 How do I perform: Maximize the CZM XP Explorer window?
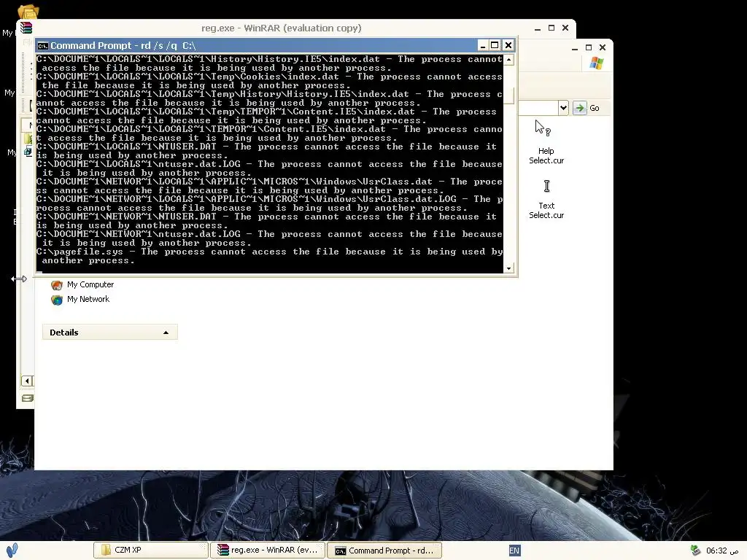(x=589, y=47)
